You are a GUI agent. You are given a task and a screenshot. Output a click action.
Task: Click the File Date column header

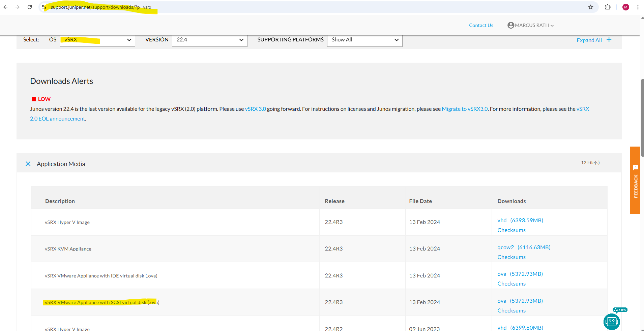click(420, 201)
